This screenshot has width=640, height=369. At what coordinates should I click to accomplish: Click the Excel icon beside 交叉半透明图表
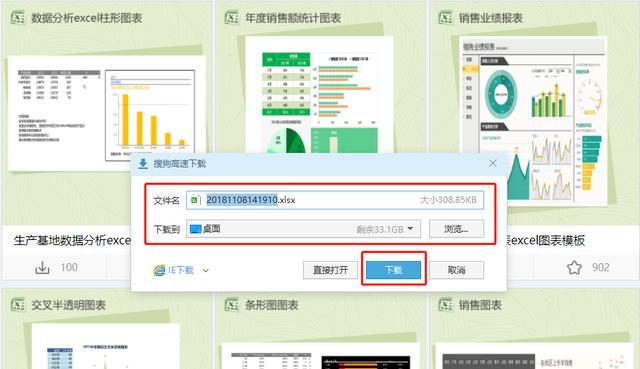[x=18, y=305]
